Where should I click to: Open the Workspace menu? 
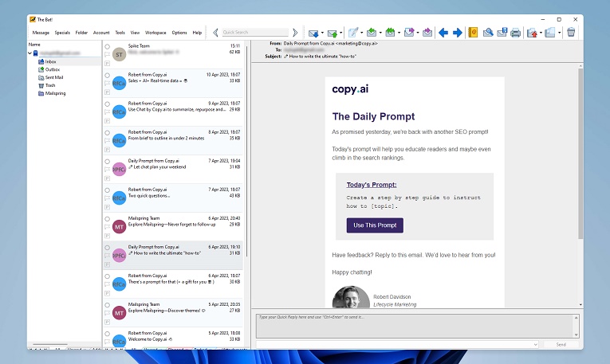coord(155,33)
